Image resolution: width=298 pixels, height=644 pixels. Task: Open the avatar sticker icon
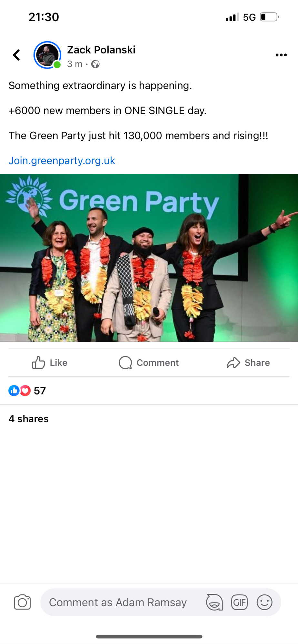(214, 602)
